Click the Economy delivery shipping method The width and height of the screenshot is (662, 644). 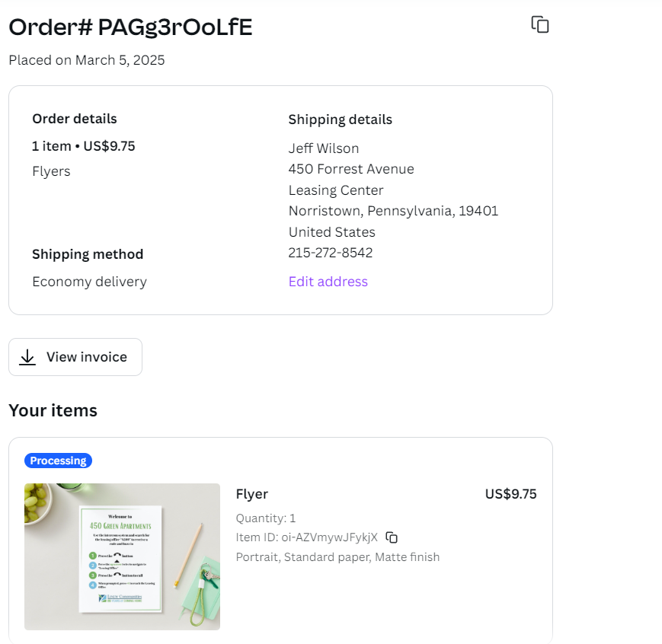[x=89, y=282]
